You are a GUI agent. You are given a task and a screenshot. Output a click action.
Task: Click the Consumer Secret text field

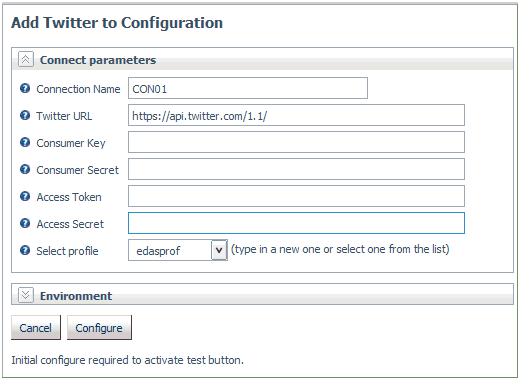[296, 169]
